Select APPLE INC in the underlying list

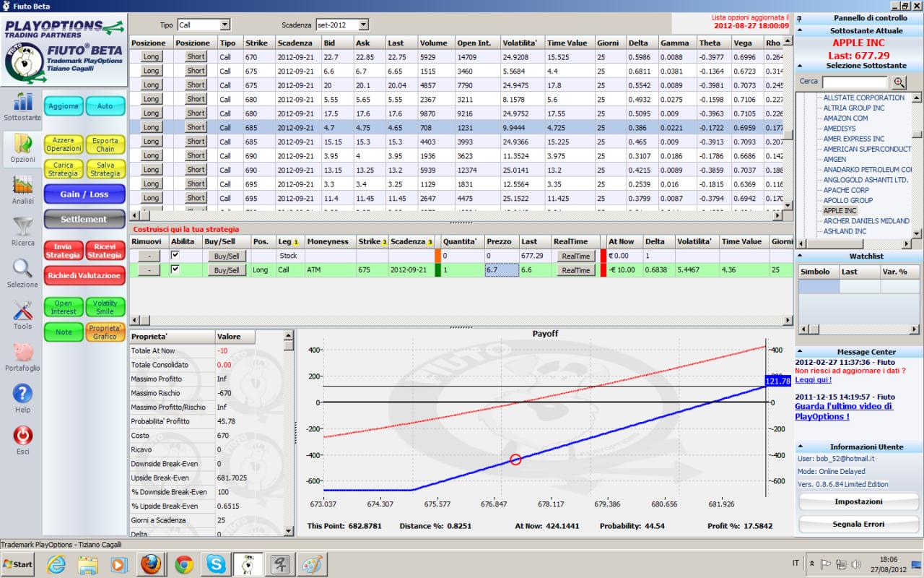840,210
